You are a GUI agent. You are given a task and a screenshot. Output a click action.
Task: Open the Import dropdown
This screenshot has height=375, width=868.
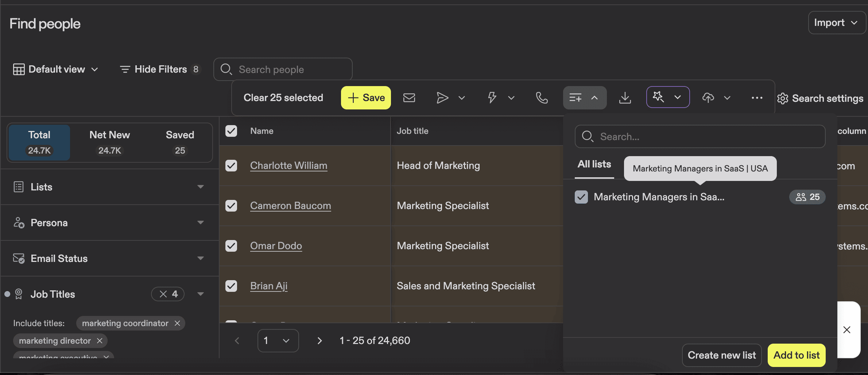click(x=837, y=23)
